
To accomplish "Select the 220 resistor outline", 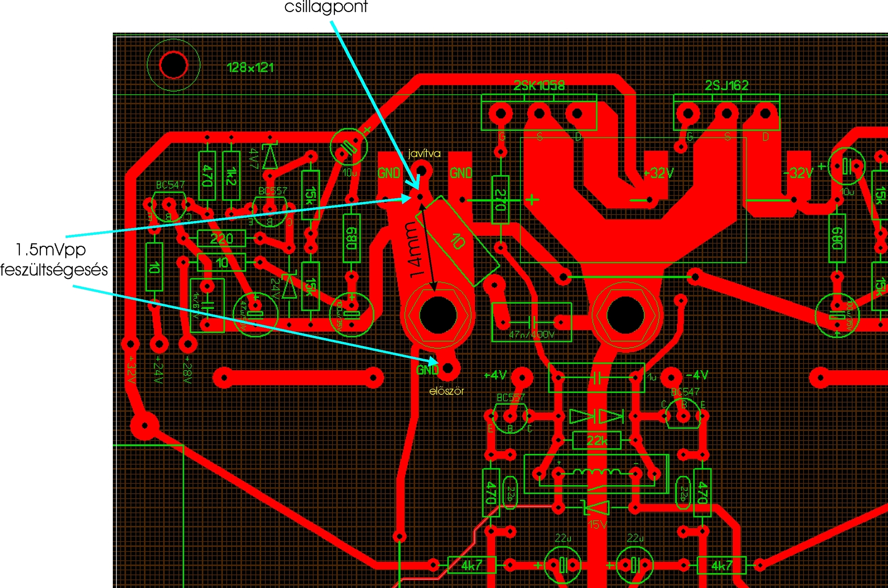I will [222, 239].
